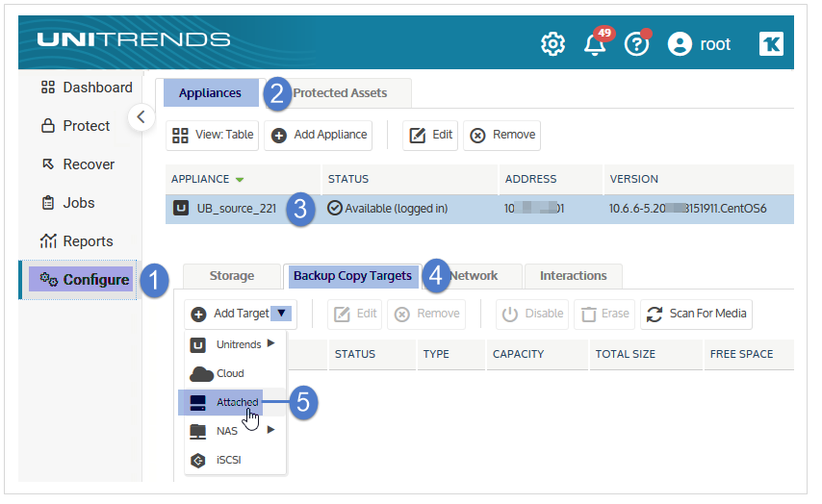Click Edit in the appliance toolbar
This screenshot has height=504, width=822.
[x=430, y=136]
